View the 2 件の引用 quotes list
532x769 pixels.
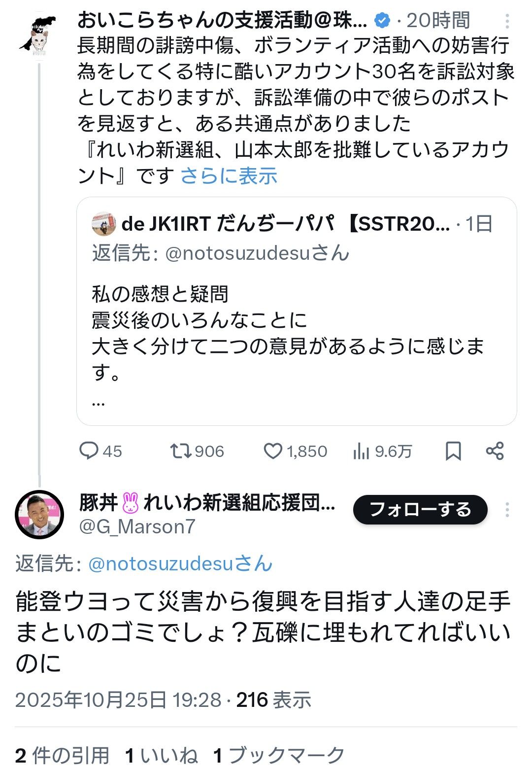tap(62, 755)
